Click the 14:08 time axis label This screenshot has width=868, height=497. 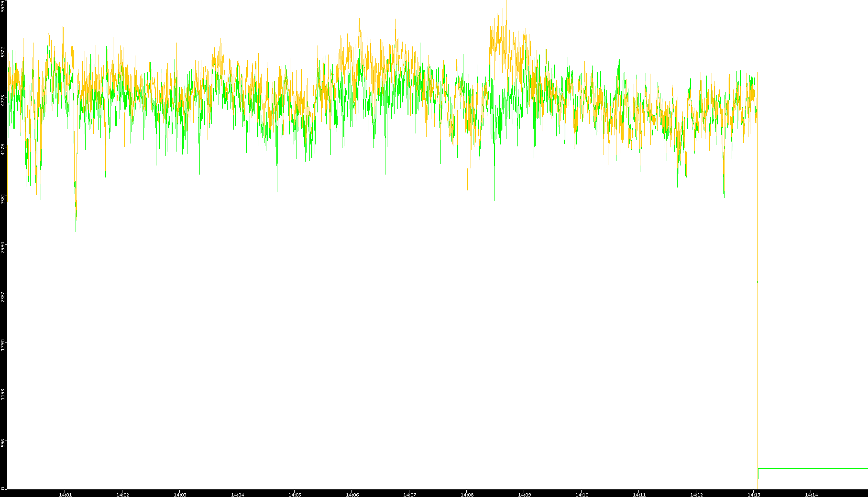(x=467, y=494)
